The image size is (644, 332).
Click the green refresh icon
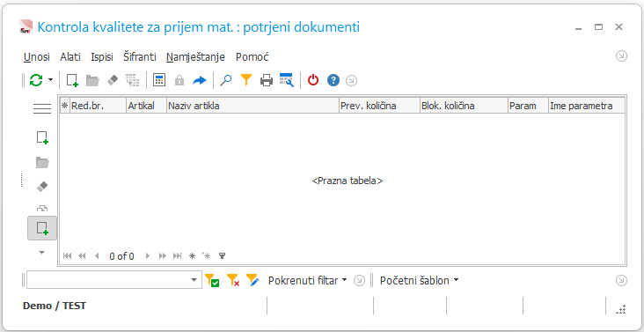click(36, 80)
